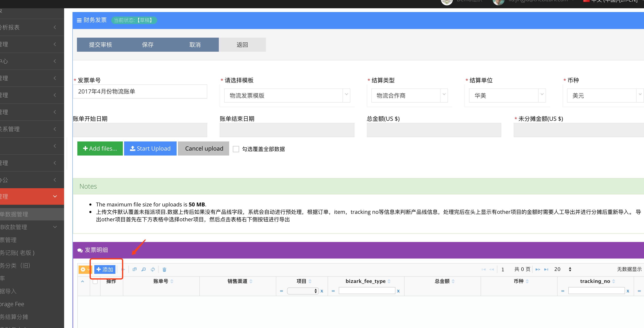Image resolution: width=644 pixels, height=328 pixels.
Task: Click the bizark_fee_type filter input
Action: pos(367,291)
